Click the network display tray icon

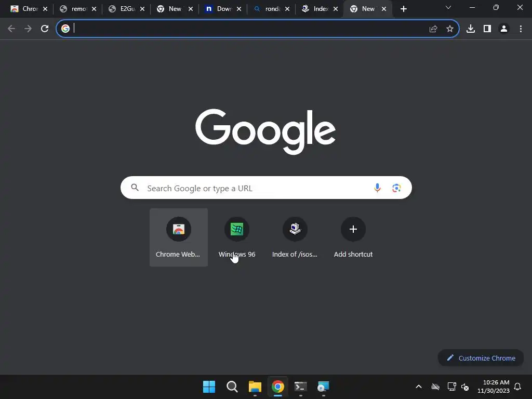click(x=451, y=387)
